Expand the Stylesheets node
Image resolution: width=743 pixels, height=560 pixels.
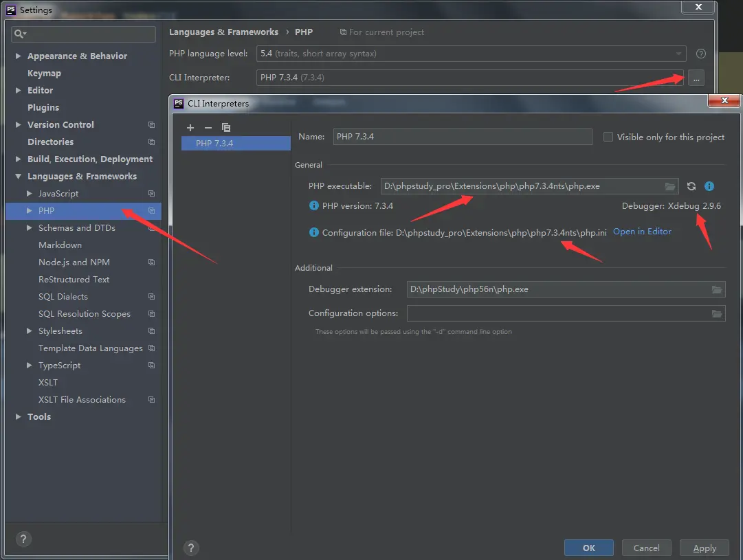click(x=30, y=331)
